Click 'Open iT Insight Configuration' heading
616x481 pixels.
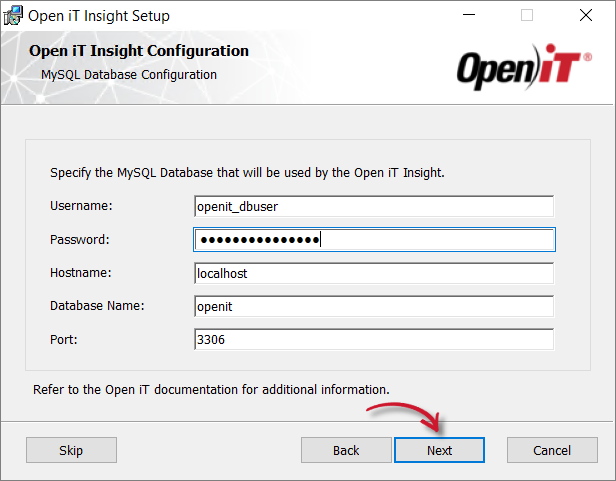click(139, 51)
